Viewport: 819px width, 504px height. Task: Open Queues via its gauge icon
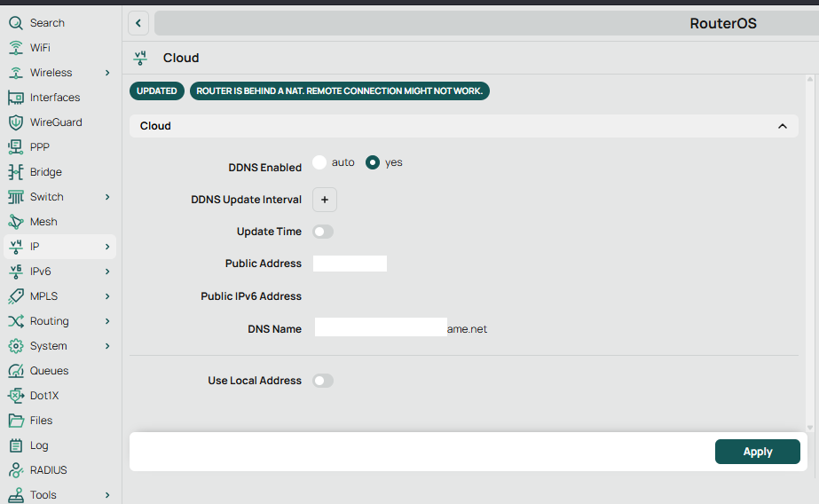[16, 371]
